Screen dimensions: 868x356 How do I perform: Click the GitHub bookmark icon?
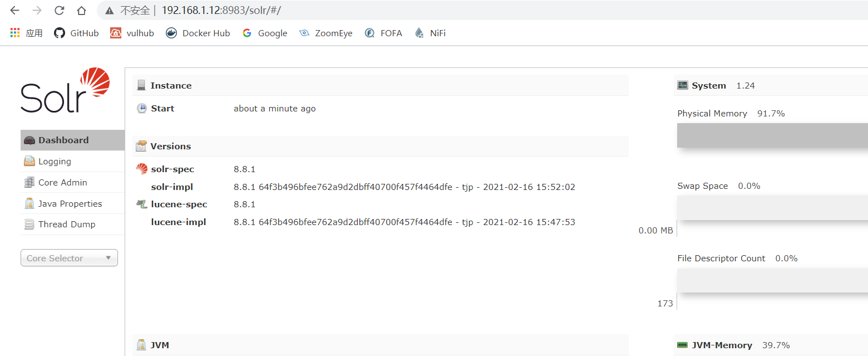[60, 33]
